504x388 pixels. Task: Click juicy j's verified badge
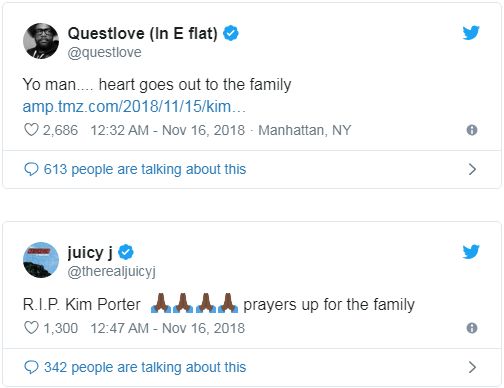click(x=126, y=252)
